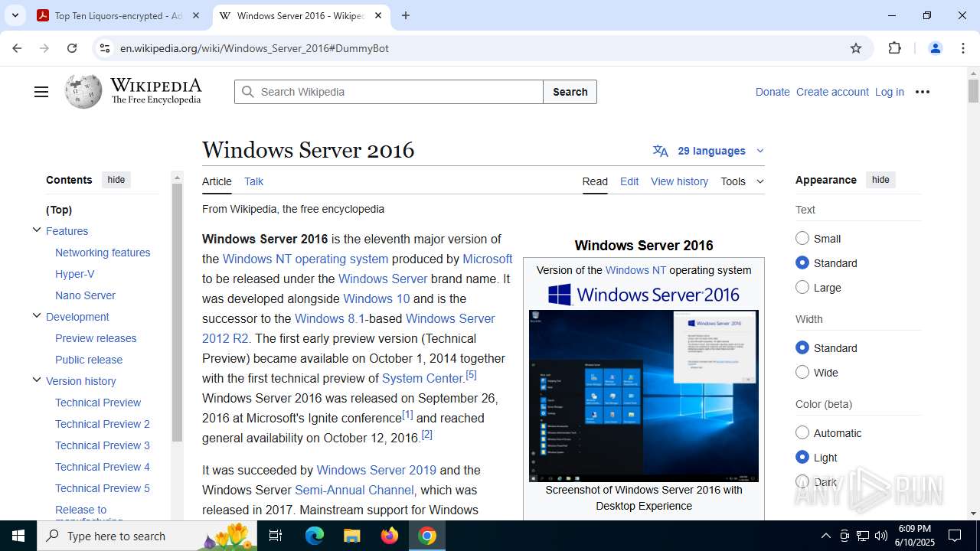
Task: Click the contents sidebar scrollbar thumb
Action: pos(177,312)
